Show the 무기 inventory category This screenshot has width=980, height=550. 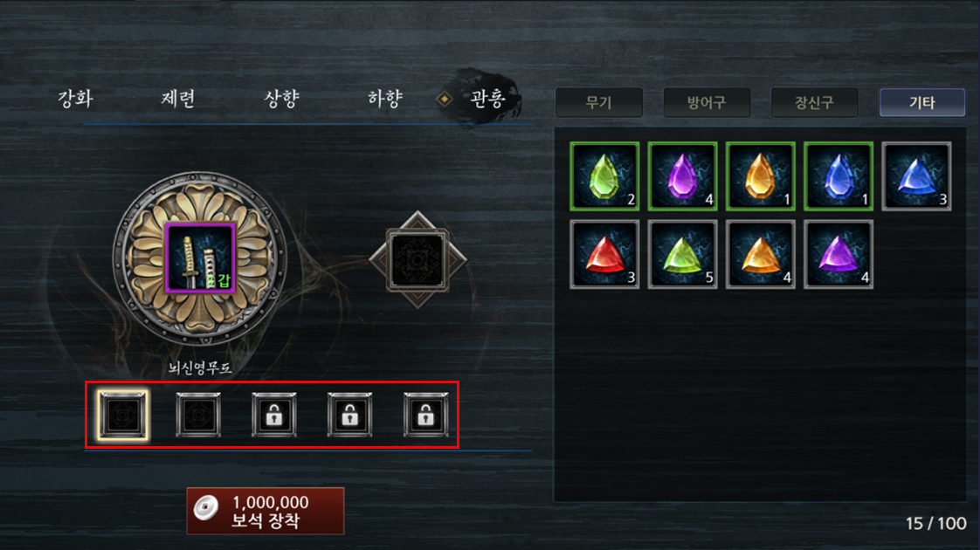(599, 102)
